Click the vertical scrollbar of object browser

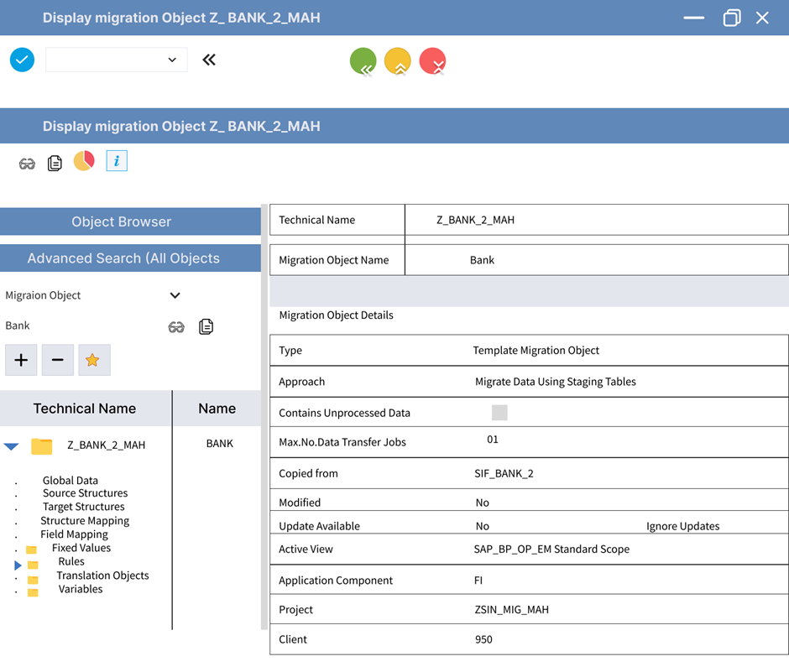coord(264,417)
